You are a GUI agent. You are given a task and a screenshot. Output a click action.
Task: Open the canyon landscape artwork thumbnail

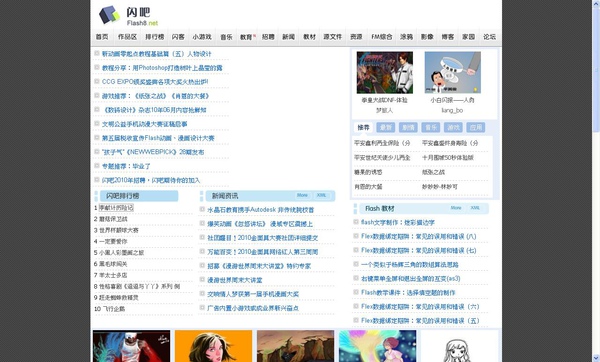295,346
